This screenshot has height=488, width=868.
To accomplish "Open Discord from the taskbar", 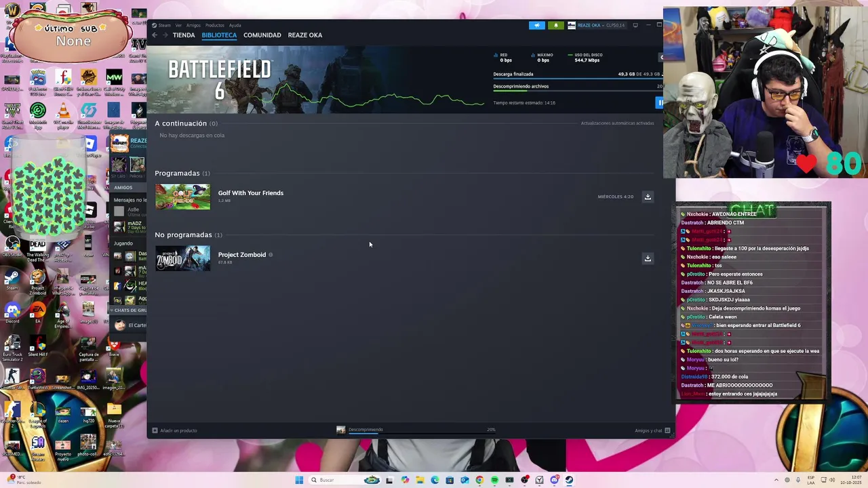I will 555,480.
